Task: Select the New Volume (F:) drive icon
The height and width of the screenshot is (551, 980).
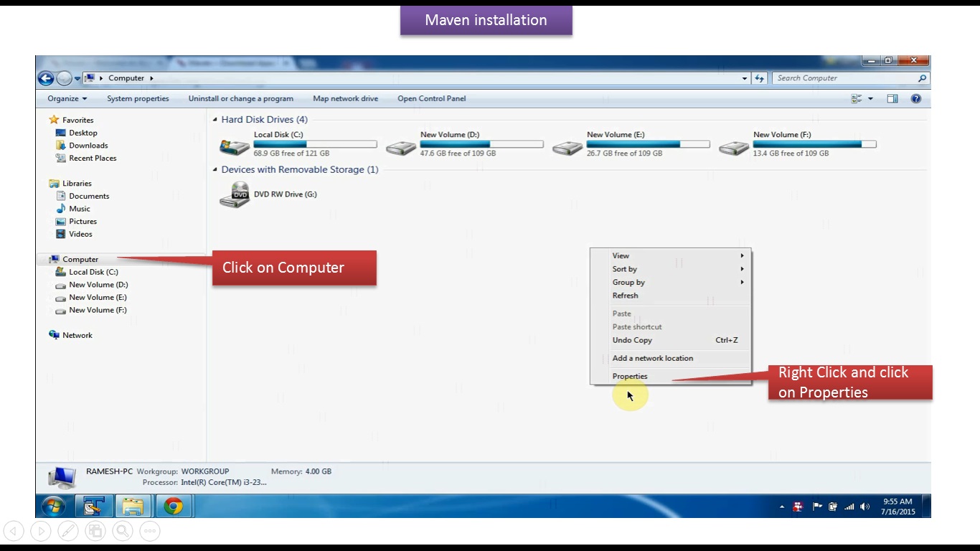Action: coord(734,147)
